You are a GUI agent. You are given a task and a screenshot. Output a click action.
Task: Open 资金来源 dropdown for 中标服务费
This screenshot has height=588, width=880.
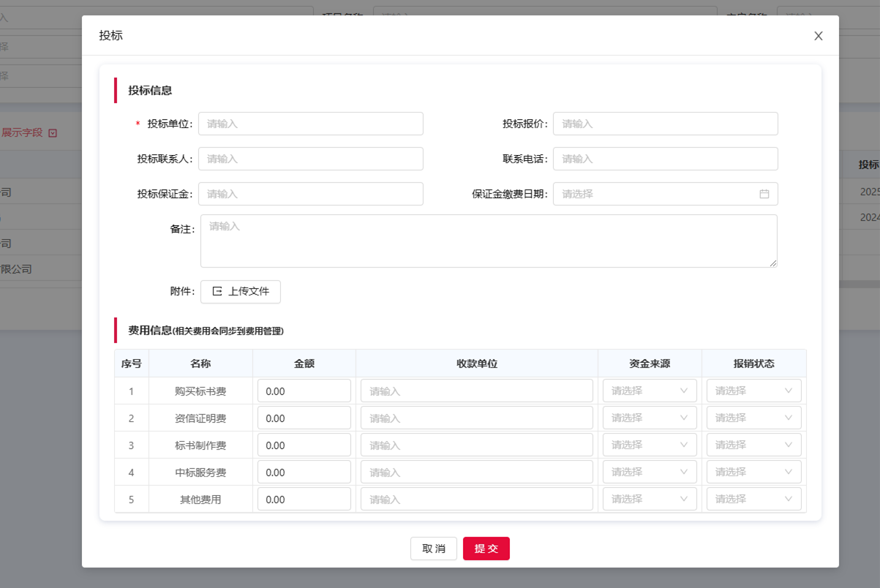(648, 471)
